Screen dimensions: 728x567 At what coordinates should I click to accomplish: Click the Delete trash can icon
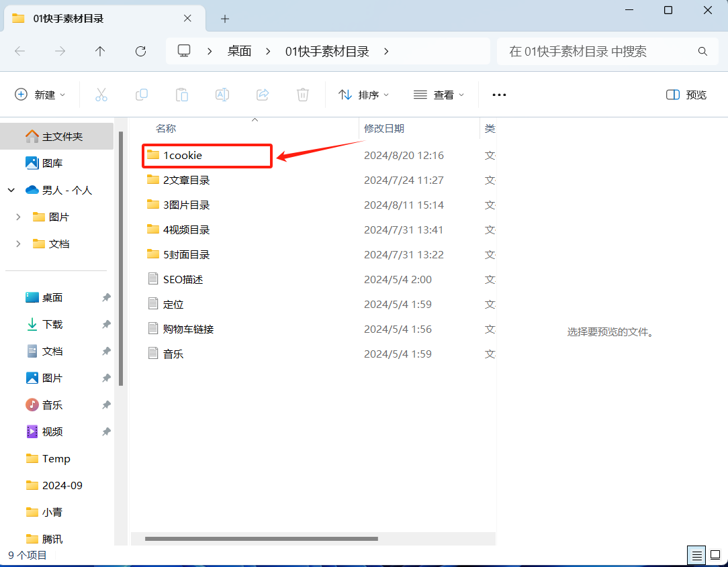(x=303, y=95)
